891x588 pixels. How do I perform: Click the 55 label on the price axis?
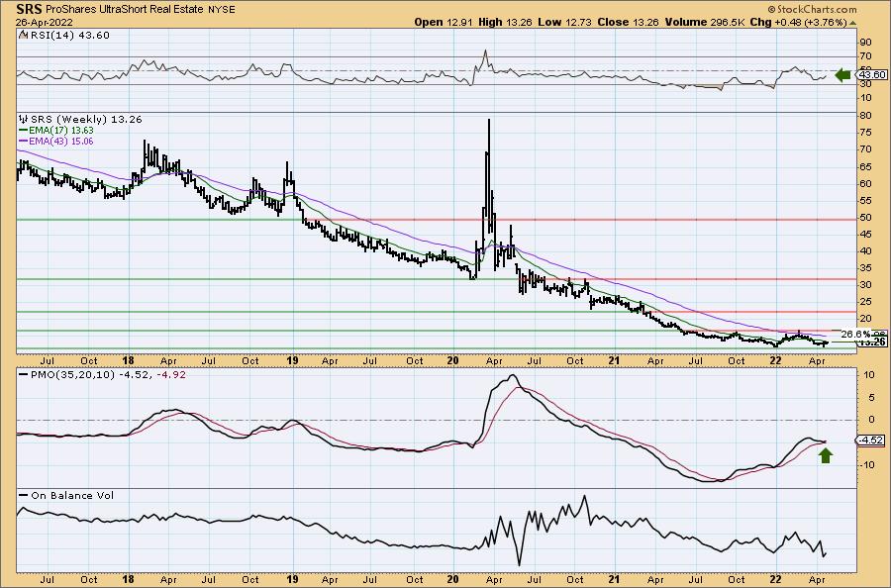(865, 201)
